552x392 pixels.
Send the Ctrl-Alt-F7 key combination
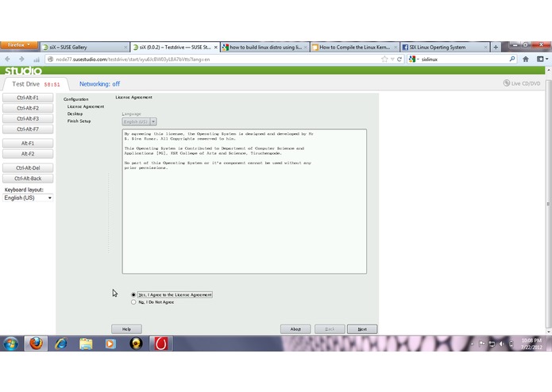[28, 129]
